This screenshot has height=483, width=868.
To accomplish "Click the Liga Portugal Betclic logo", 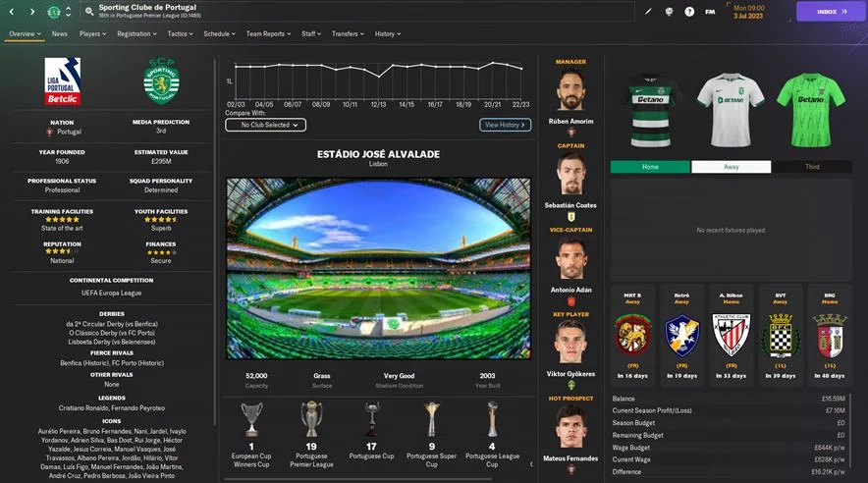I will 62,81.
